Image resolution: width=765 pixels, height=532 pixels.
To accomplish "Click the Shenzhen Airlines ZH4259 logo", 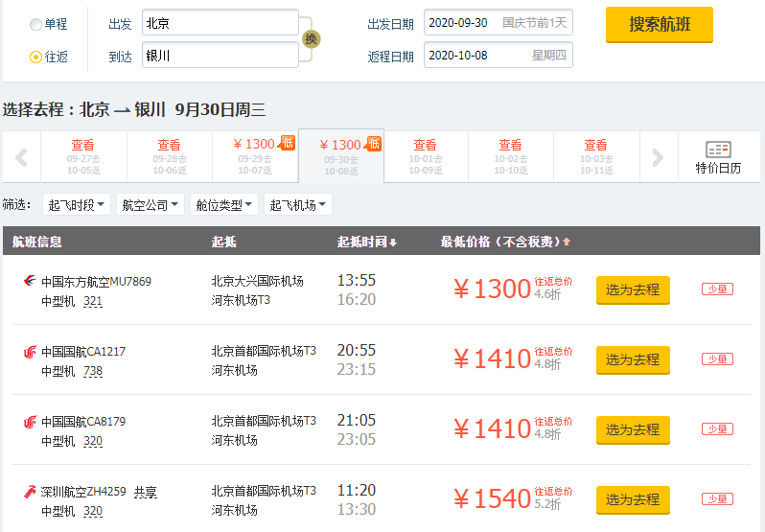I will tap(30, 492).
